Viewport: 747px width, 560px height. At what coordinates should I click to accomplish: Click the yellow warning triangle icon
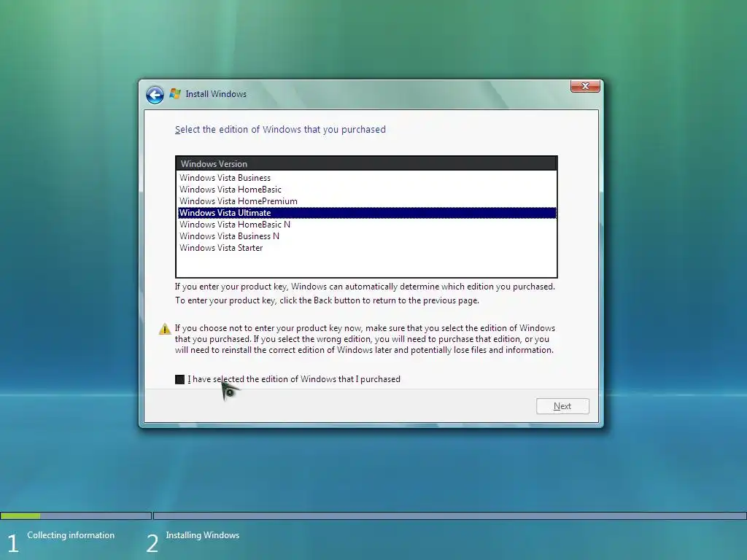(165, 329)
